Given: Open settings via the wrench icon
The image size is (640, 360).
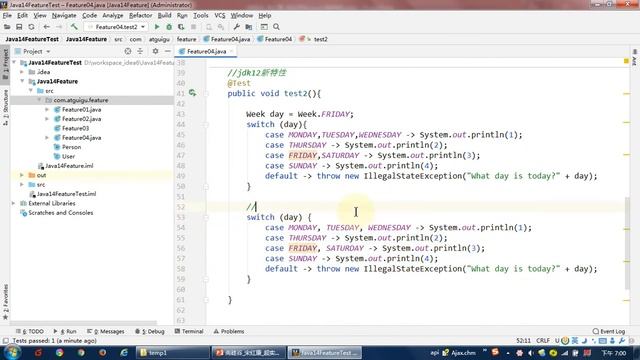Looking at the screenshot, I should [236, 27].
